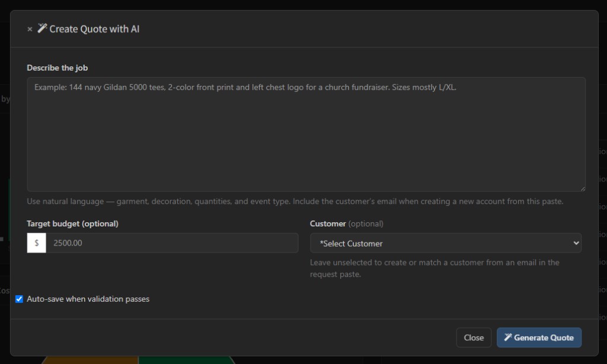Viewport: 607px width, 364px height.
Task: Open the Select Customer dropdown
Action: point(446,243)
